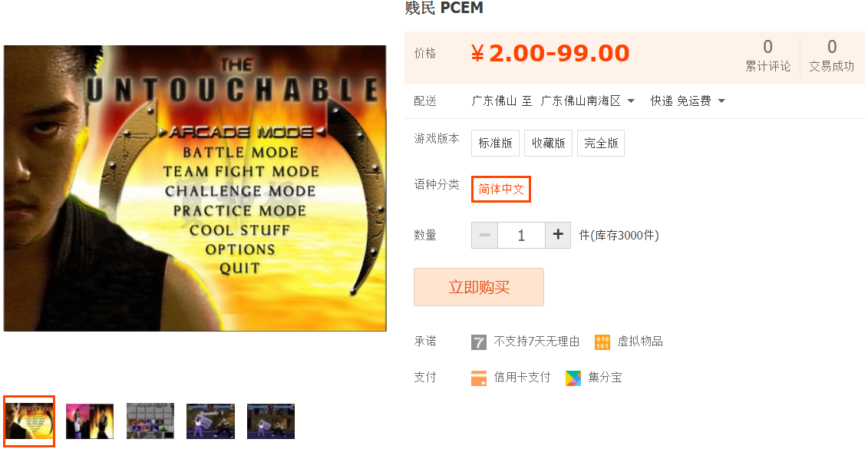This screenshot has width=868, height=449.
Task: Open the 交易成功 transactions count
Action: (x=831, y=55)
